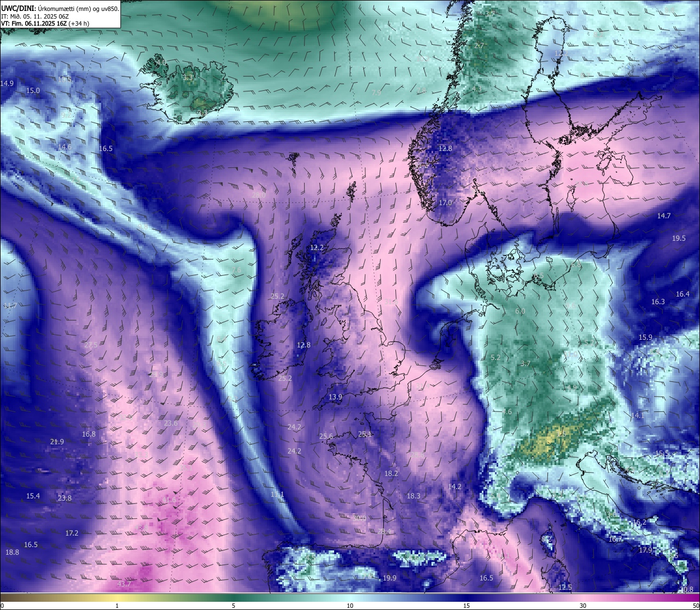This screenshot has width=700, height=610.
Task: Click the map value '12.2' over Scotland
Action: 317,248
